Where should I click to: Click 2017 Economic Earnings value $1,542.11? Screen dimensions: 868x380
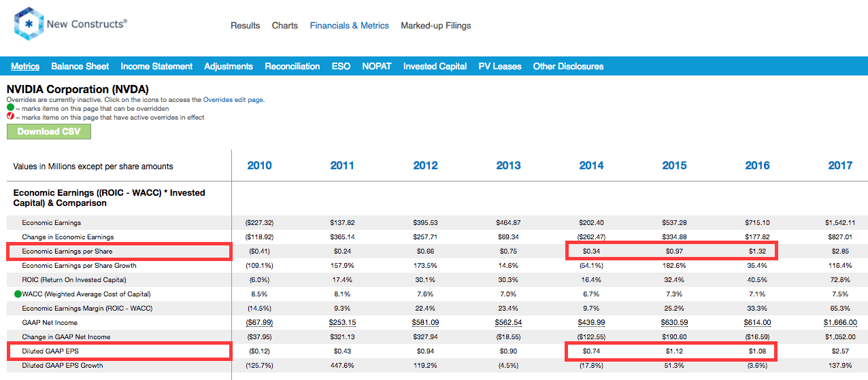(x=840, y=223)
